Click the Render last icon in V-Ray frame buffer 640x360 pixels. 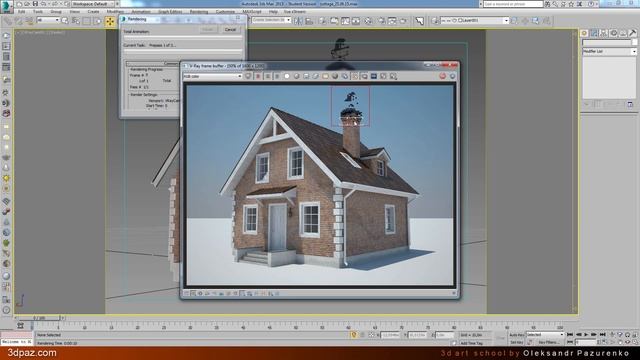(x=453, y=76)
